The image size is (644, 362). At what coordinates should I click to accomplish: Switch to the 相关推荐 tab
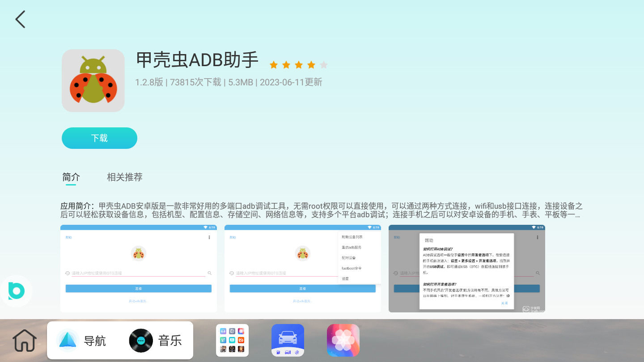tap(125, 177)
